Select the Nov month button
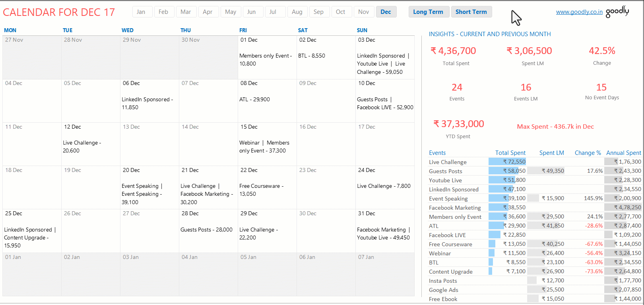Screen dimensions: 644x305 coord(363,12)
